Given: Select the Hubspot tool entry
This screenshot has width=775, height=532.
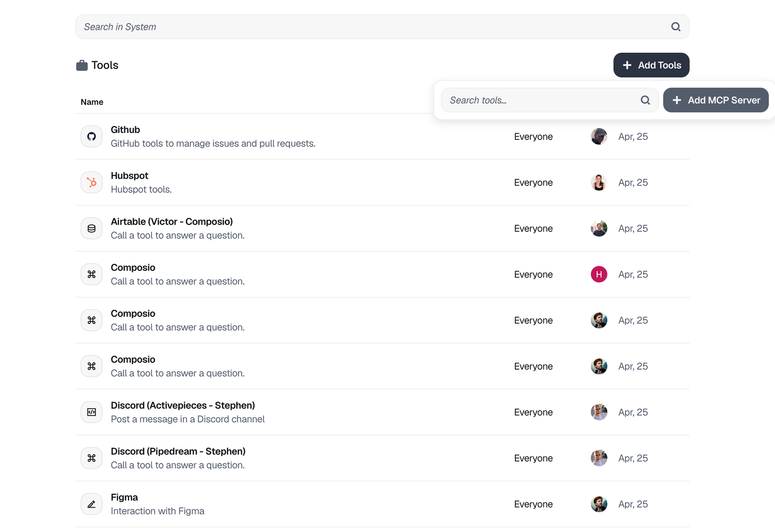Looking at the screenshot, I should [129, 175].
